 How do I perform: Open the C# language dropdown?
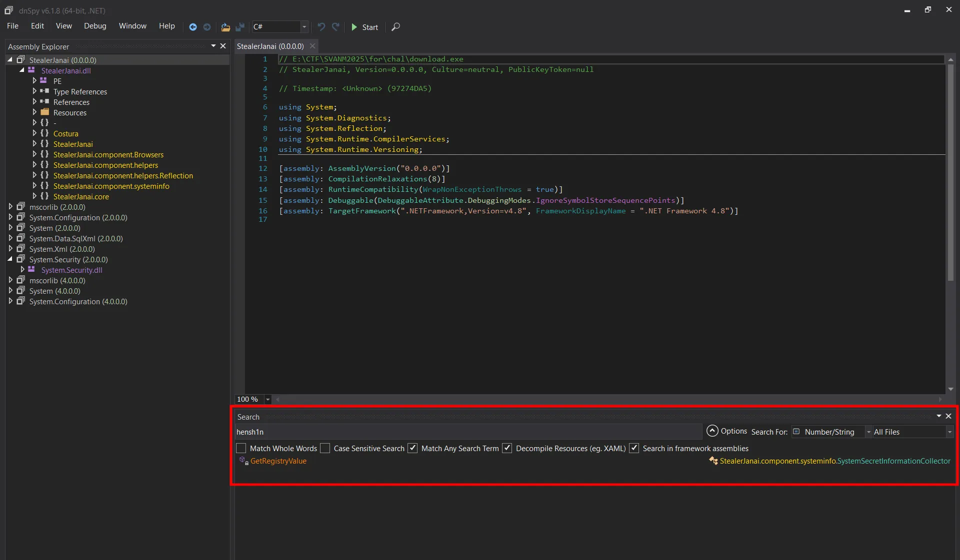point(303,27)
